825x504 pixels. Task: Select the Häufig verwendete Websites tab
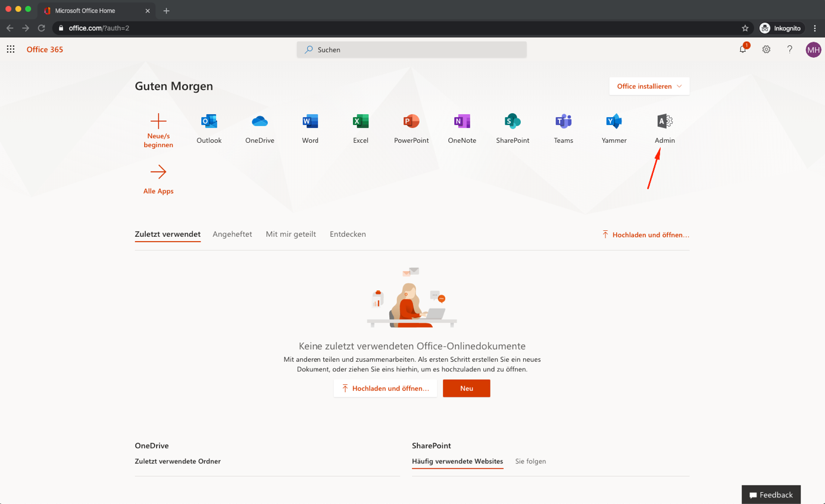[x=457, y=461]
